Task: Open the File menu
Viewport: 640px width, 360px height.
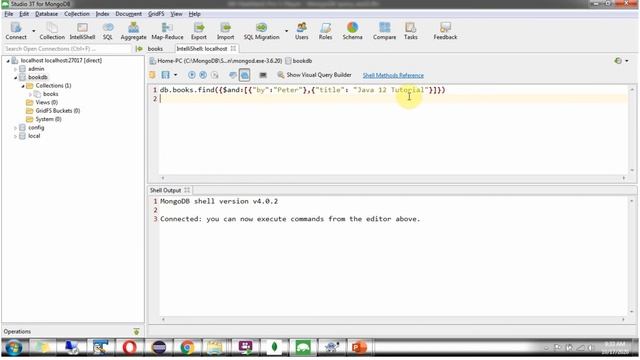Action: click(x=9, y=14)
